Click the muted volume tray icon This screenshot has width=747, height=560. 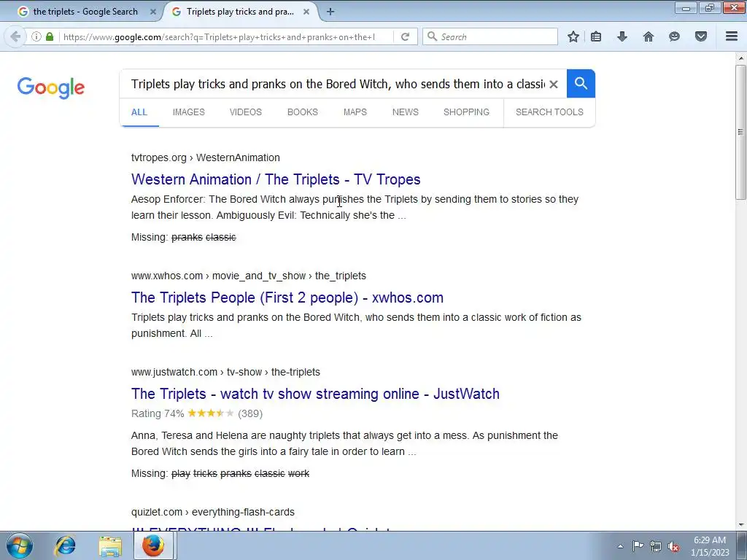[673, 546]
